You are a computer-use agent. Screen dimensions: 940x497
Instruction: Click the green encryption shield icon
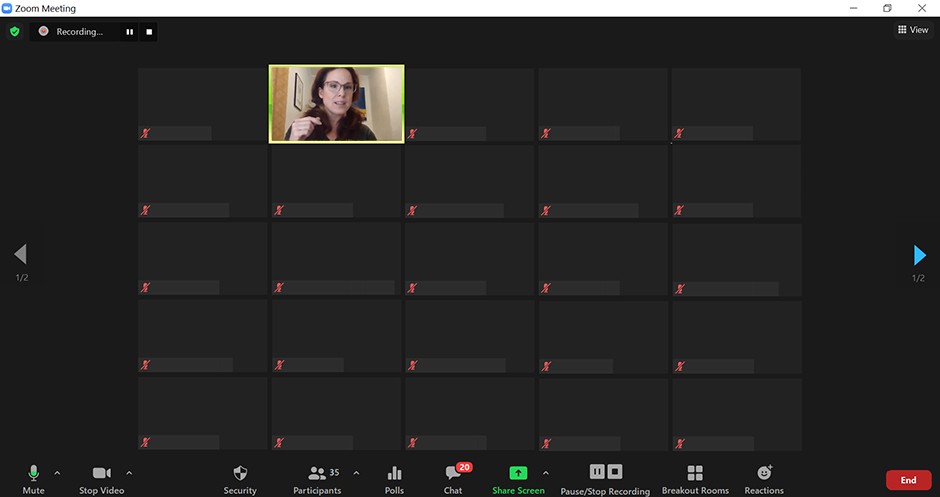(x=15, y=31)
